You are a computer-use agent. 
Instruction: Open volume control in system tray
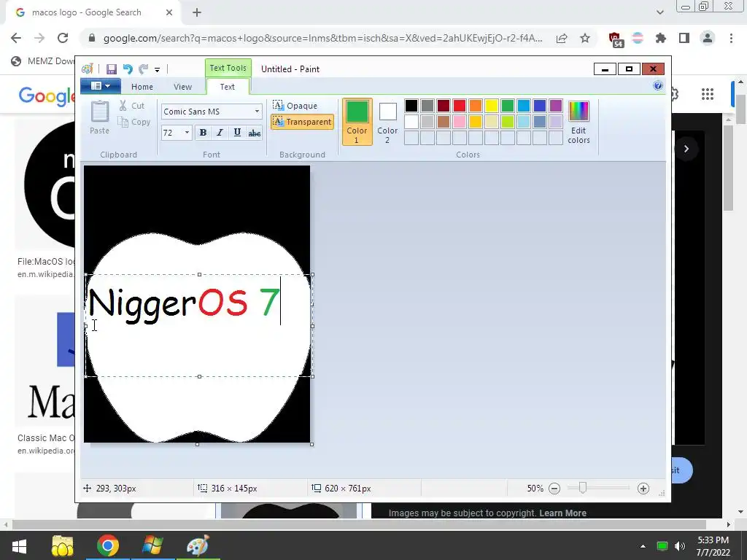pyautogui.click(x=679, y=546)
